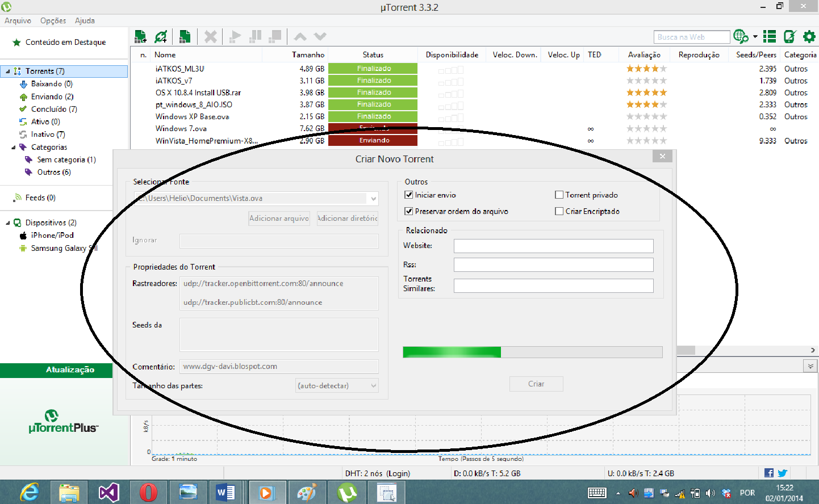Screen dimensions: 819x504
Task: Sort torrents by Nome column header
Action: click(207, 55)
